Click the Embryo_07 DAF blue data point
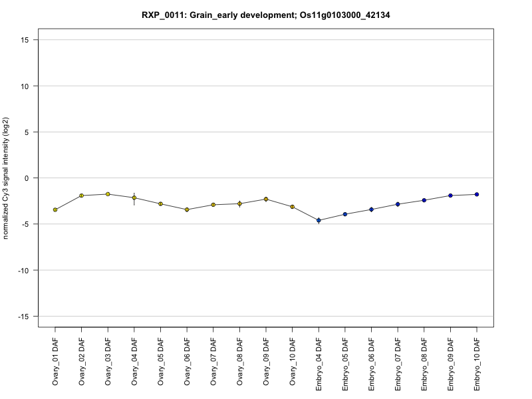 [398, 204]
